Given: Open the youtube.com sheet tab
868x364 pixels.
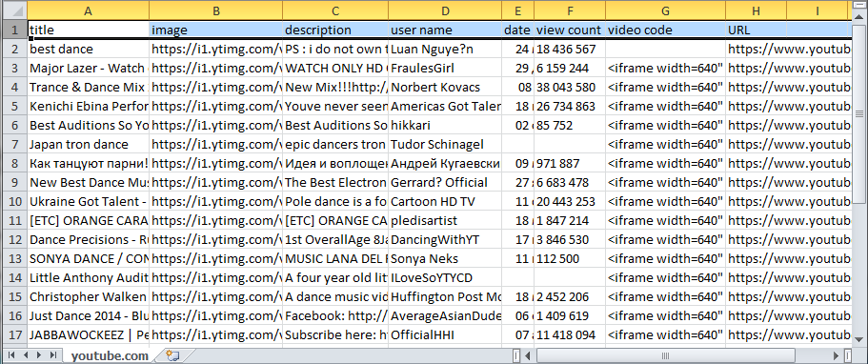Looking at the screenshot, I should (110, 355).
